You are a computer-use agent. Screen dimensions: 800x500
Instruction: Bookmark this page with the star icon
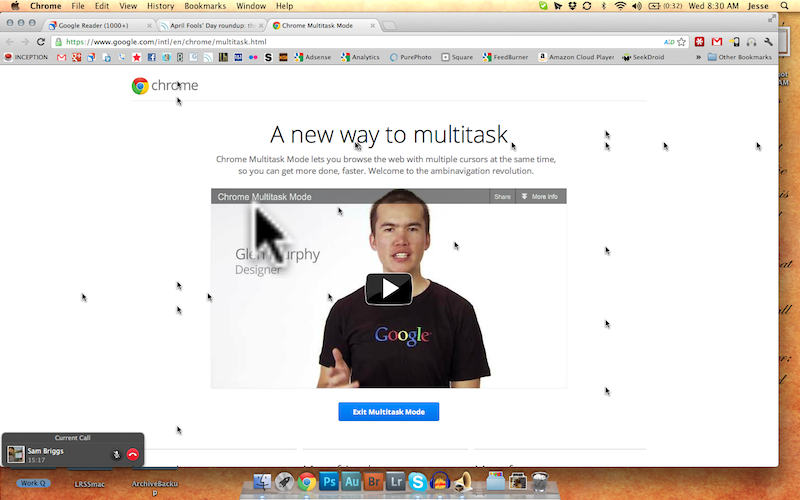pyautogui.click(x=681, y=42)
